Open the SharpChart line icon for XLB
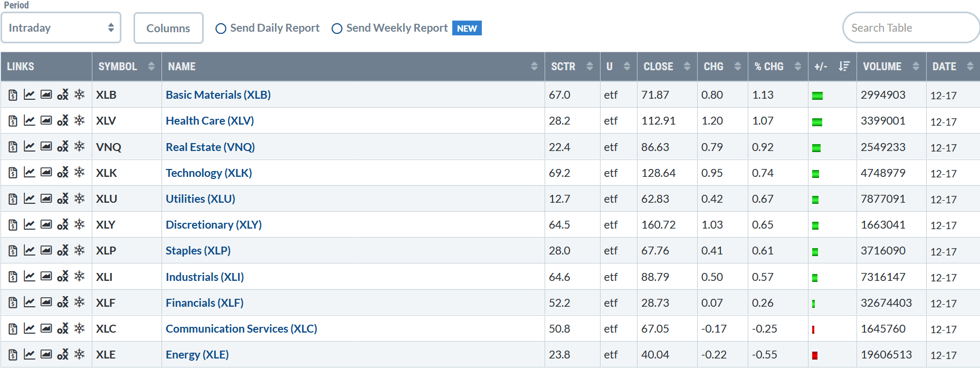980x368 pixels. coord(30,95)
